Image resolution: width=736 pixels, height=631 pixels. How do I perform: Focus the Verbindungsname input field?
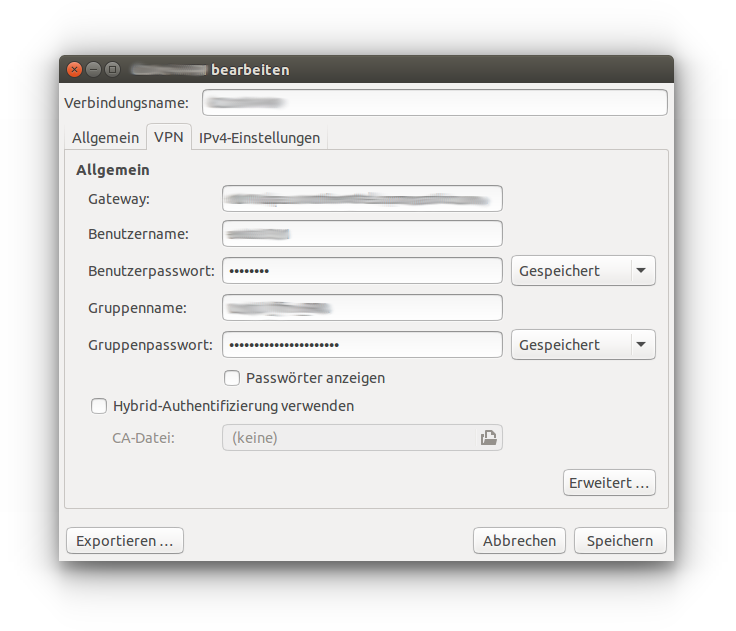tap(435, 102)
